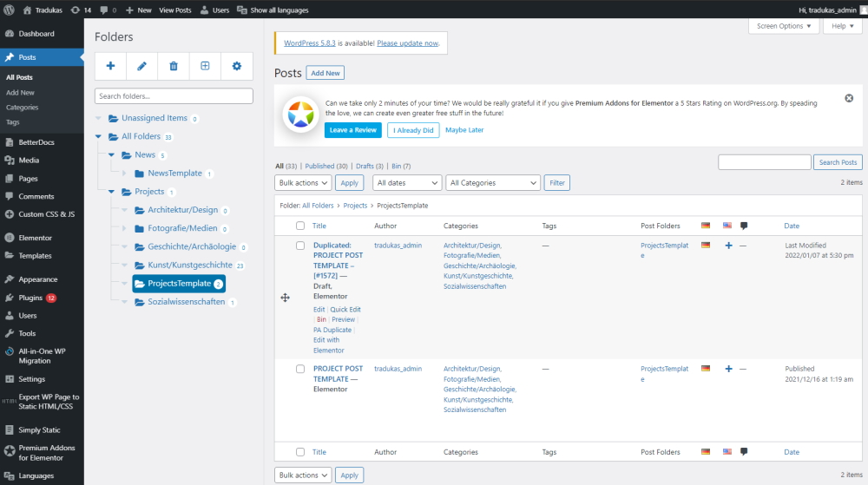Show Drafts (3) posts

pyautogui.click(x=369, y=166)
